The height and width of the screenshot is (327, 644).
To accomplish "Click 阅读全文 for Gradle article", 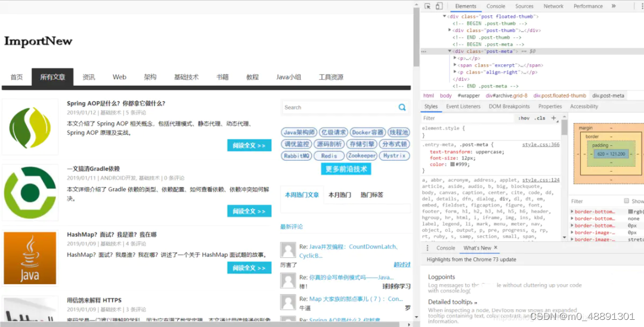I will 249,211.
